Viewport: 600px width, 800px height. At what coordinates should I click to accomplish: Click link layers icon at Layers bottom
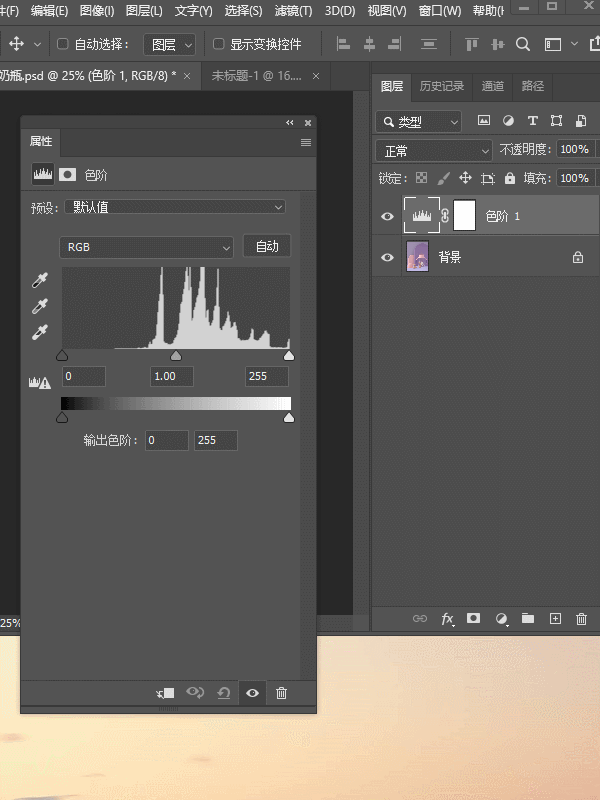[x=419, y=618]
